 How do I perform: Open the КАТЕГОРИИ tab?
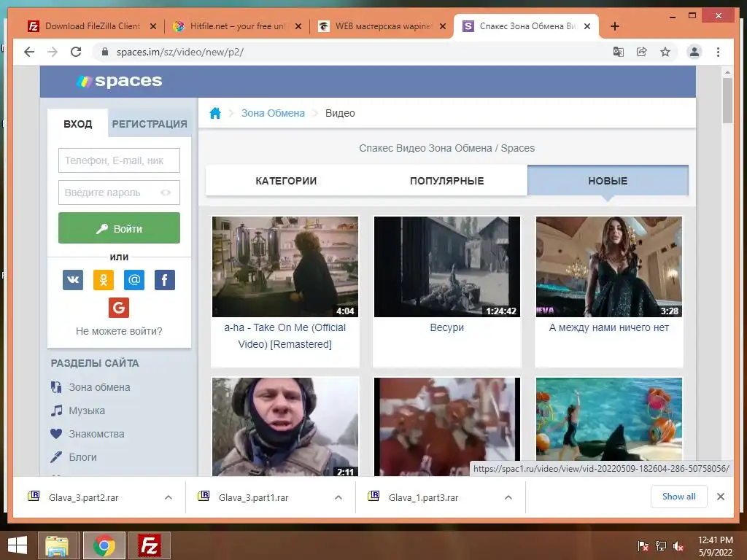[x=286, y=181]
